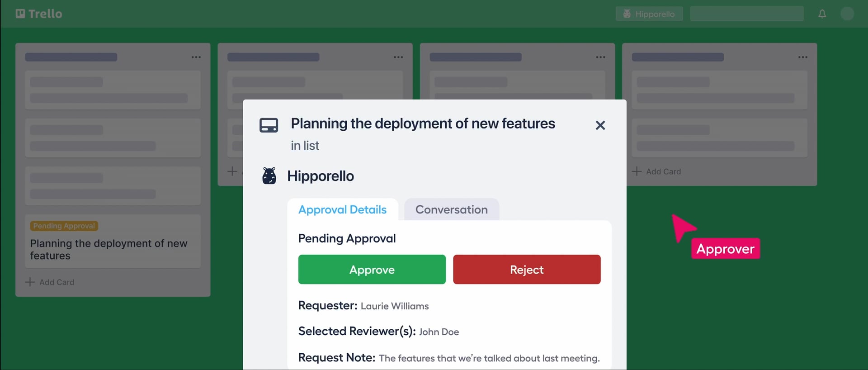Click the Hipporello button in header

649,14
